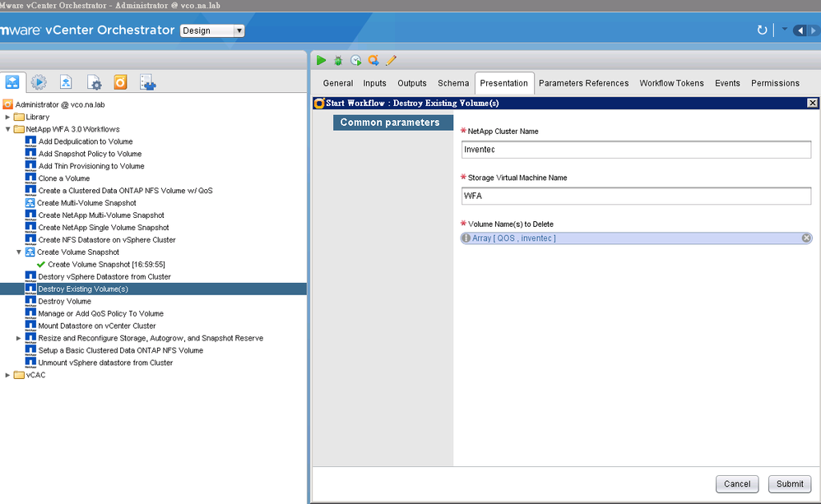Click the green bug Debug workflow icon
This screenshot has width=821, height=504.
click(x=338, y=60)
